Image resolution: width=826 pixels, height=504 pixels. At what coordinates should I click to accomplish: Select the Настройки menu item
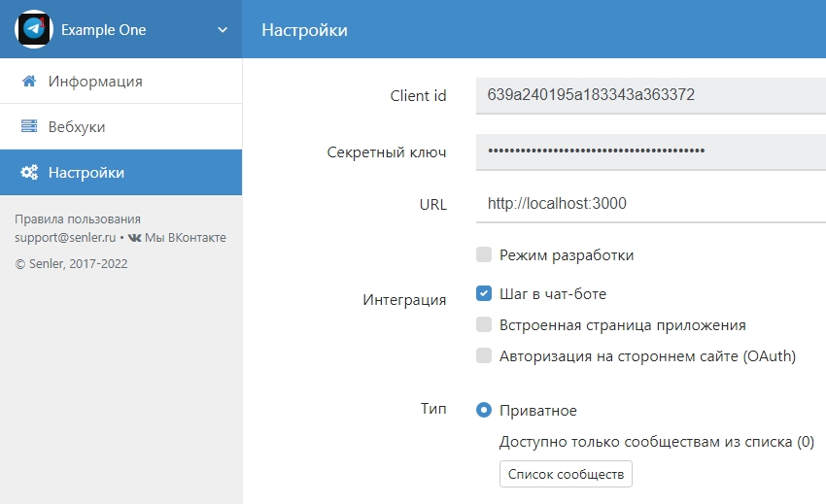(86, 173)
